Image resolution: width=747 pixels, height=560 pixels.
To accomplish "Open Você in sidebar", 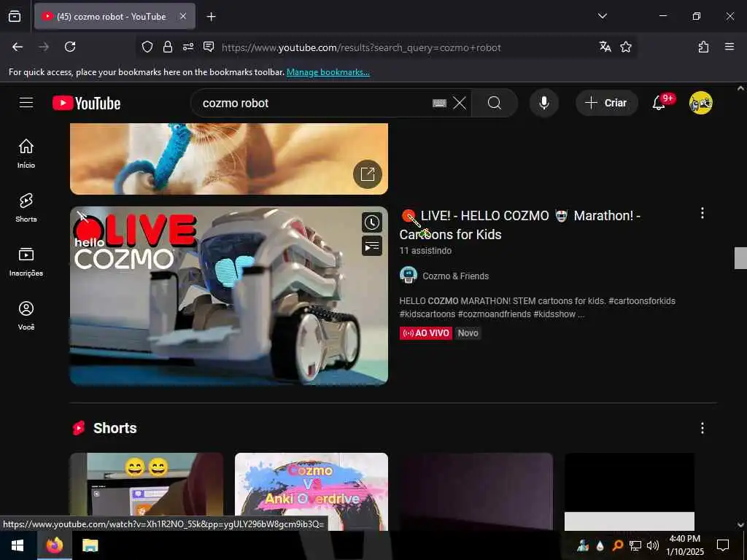I will (26, 315).
